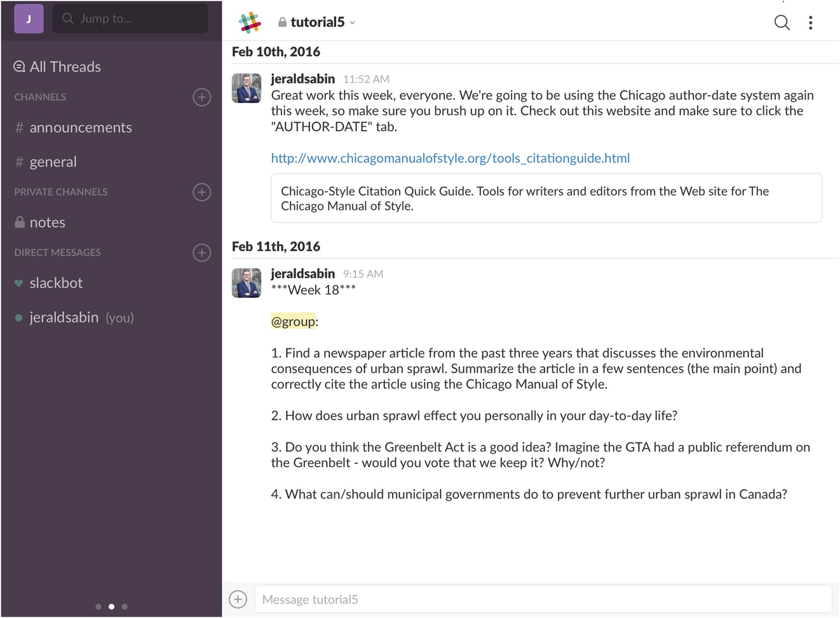Open the notes private channel
The height and width of the screenshot is (618, 840).
[x=47, y=223]
